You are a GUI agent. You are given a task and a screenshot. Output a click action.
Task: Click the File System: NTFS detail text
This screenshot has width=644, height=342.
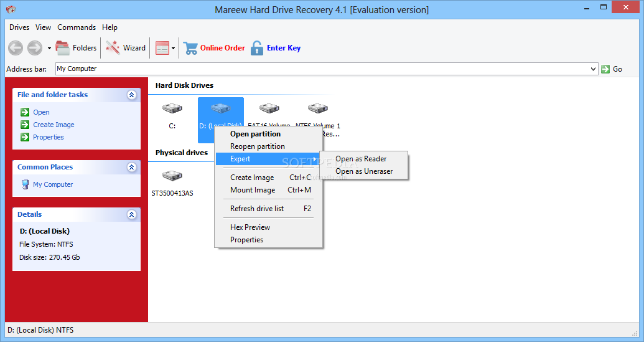46,245
